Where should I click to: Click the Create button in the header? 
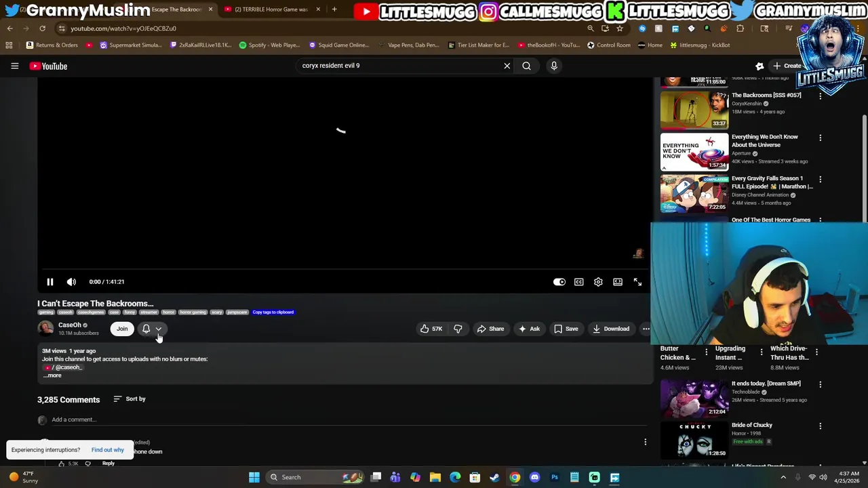[x=787, y=66]
